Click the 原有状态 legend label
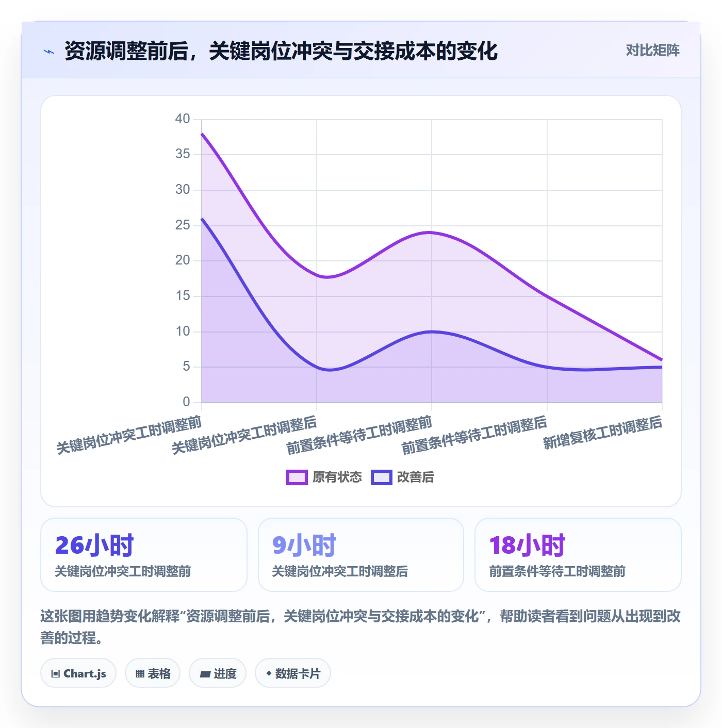 point(337,477)
